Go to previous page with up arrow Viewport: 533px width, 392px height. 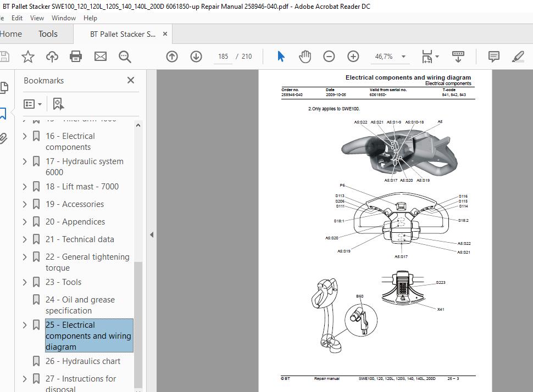coord(172,57)
